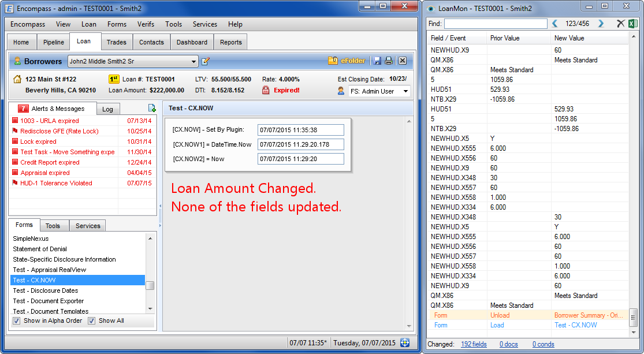This screenshot has height=354, width=644.
Task: Click the Borrowers person icon
Action: coord(17,61)
